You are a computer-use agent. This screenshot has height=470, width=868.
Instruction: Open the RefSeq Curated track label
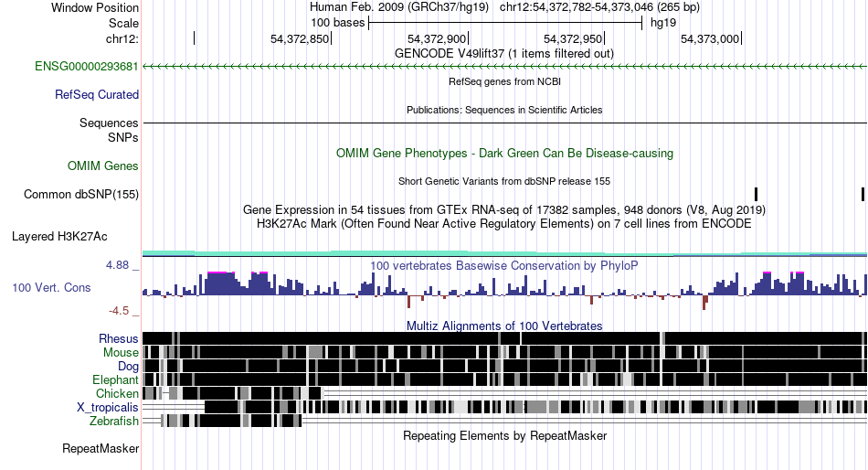click(x=97, y=95)
